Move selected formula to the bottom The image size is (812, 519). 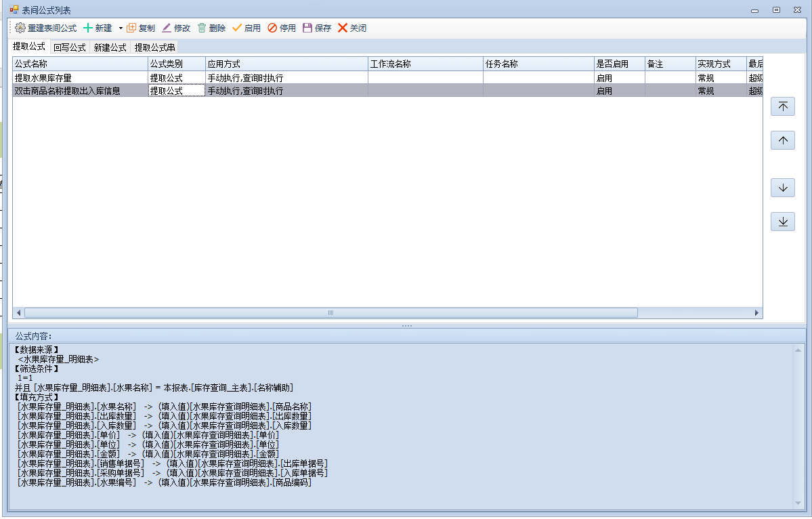point(783,222)
